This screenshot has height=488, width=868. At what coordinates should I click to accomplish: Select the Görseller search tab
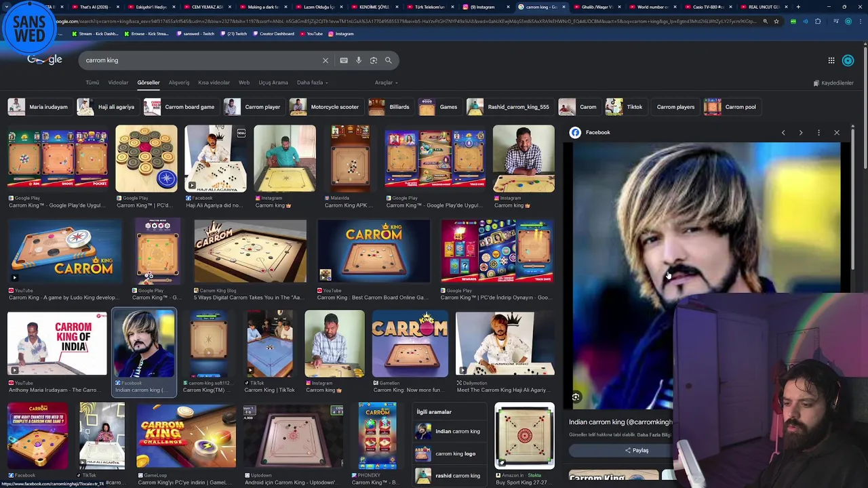tap(149, 83)
